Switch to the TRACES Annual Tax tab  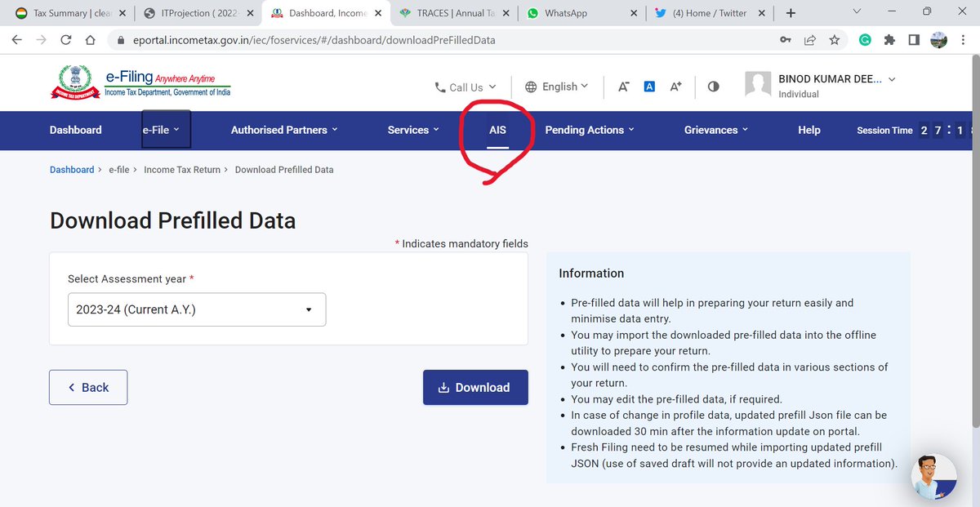pyautogui.click(x=454, y=13)
